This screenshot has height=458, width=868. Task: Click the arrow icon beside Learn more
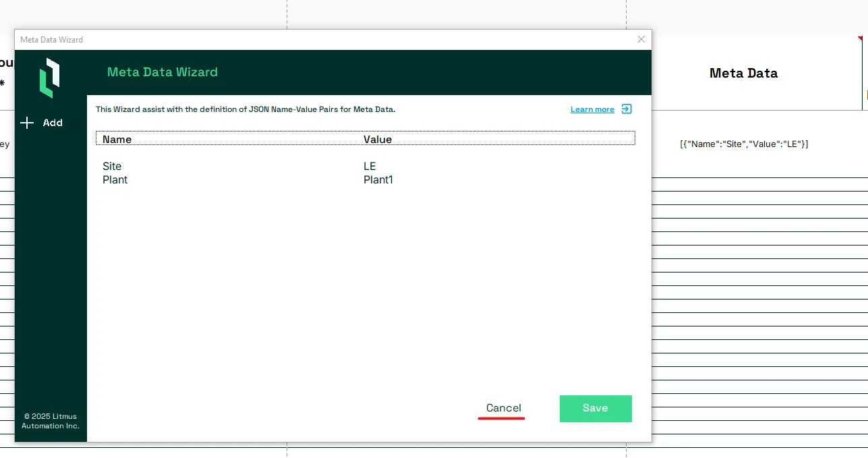627,109
